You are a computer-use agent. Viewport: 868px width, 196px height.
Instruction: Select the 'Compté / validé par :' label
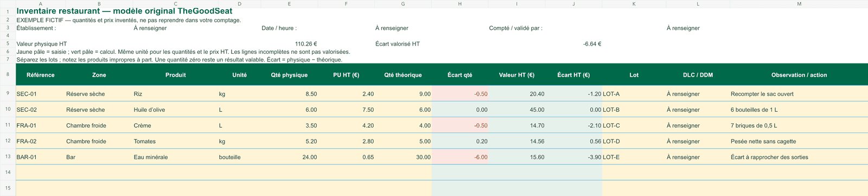(x=515, y=28)
